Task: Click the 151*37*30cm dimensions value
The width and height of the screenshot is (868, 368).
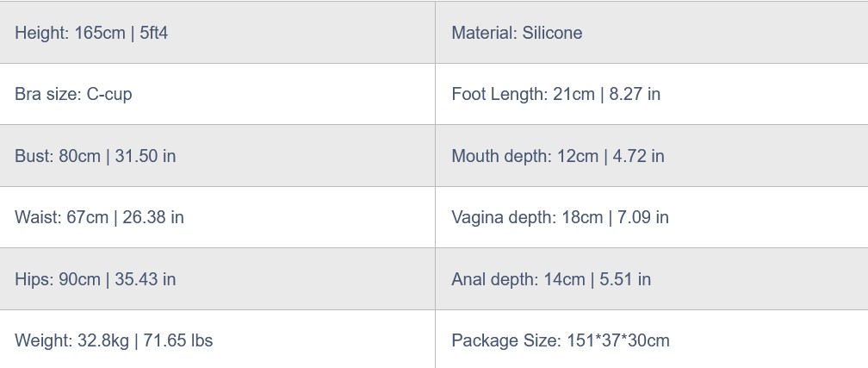Action: click(x=617, y=340)
